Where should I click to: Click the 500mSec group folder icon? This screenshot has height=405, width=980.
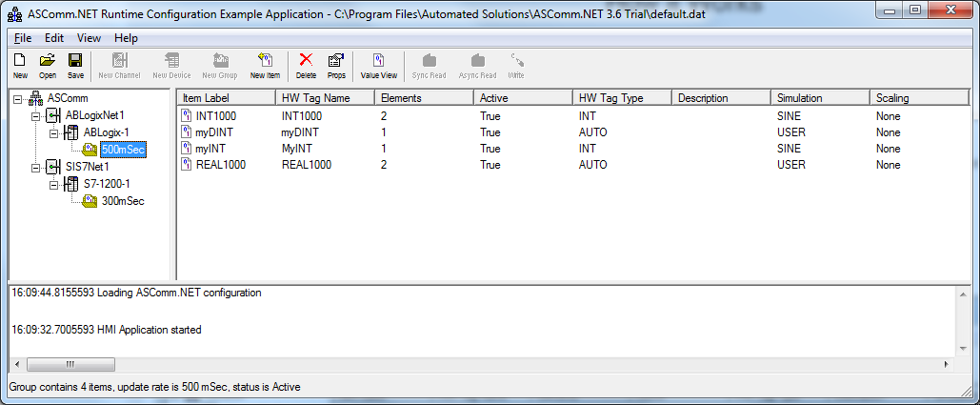coord(90,150)
